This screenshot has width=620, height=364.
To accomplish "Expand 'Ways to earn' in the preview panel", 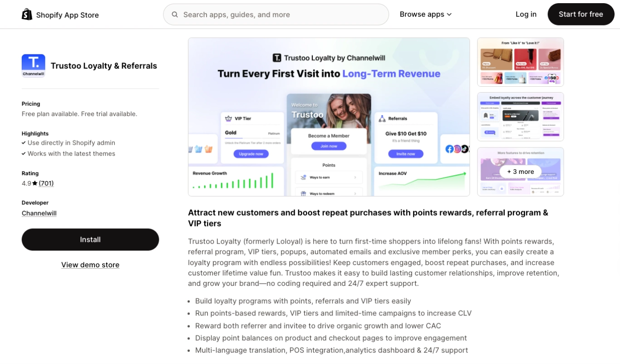I will tap(329, 177).
